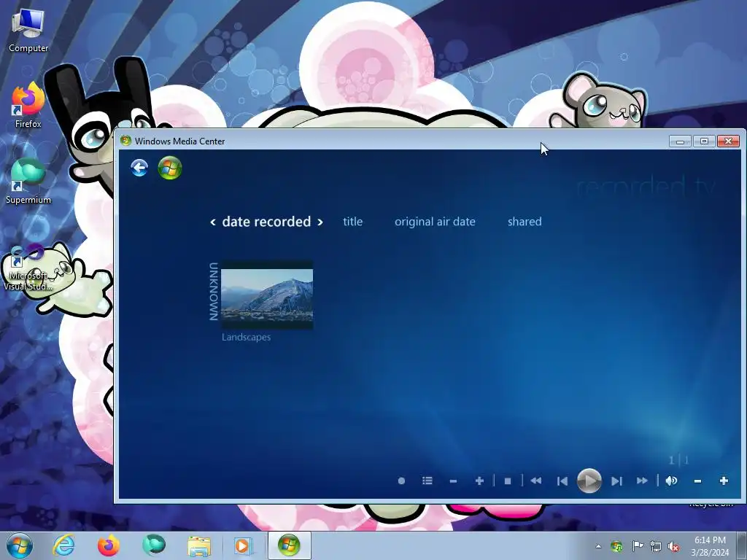Open Action Center flag icon

pos(637,546)
